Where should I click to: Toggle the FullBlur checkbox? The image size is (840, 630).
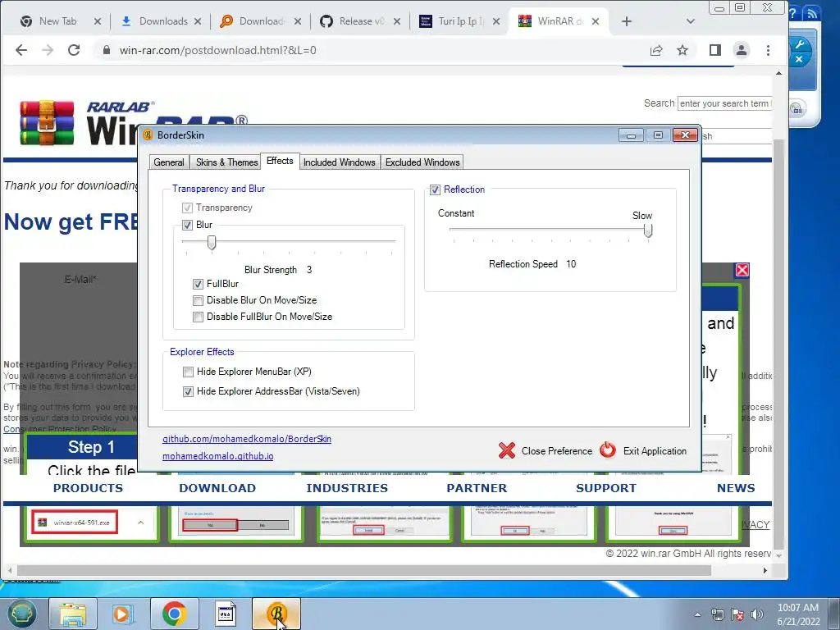click(199, 284)
